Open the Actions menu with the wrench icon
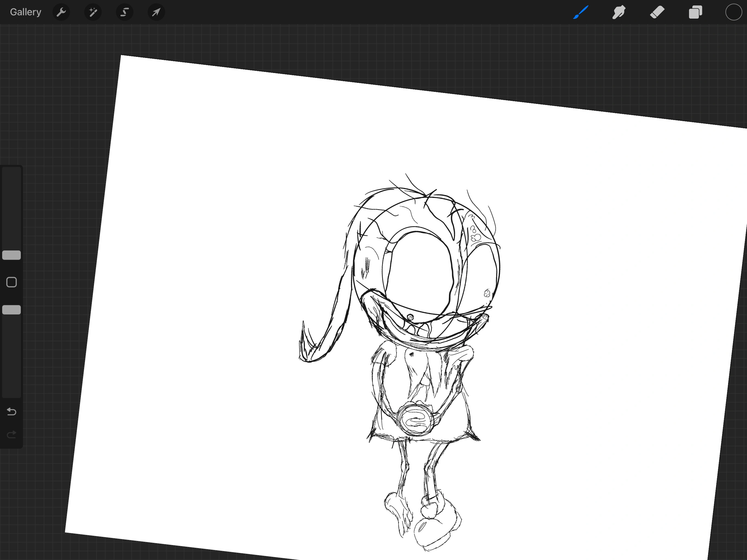This screenshot has width=747, height=560. click(61, 12)
